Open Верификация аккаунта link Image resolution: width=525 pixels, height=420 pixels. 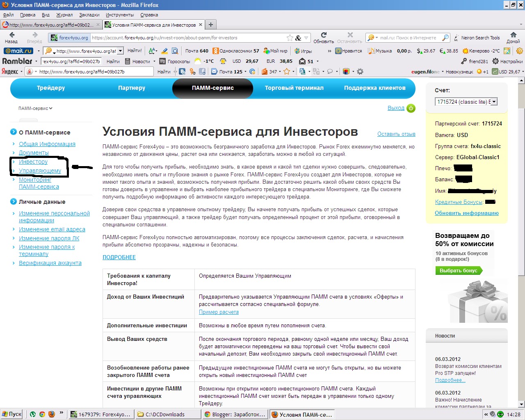pos(50,263)
